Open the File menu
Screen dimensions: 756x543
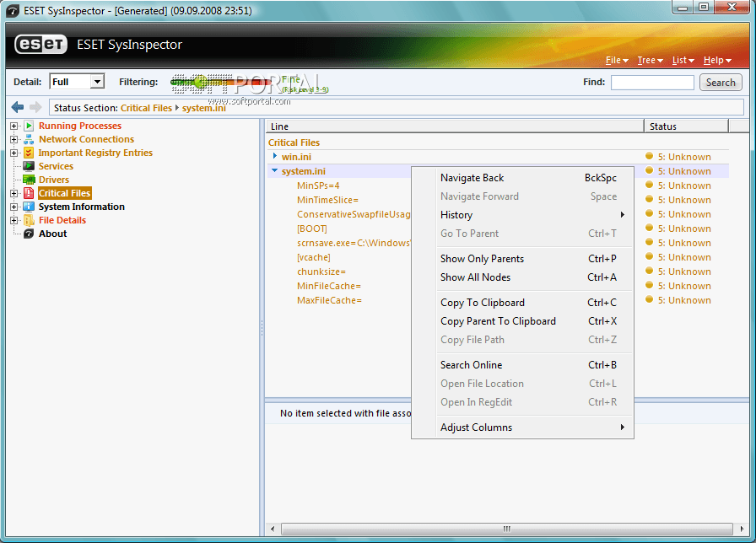(617, 60)
